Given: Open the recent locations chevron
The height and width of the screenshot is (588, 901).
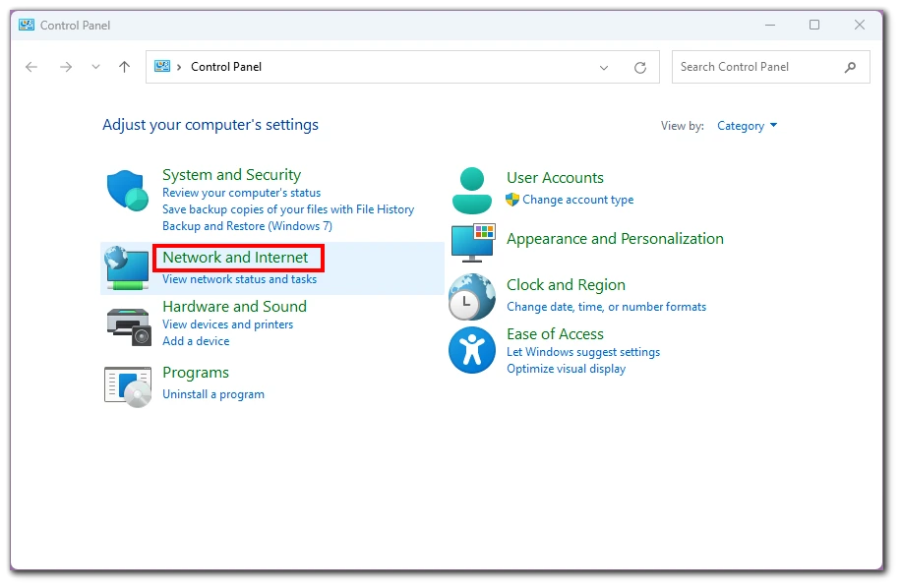Looking at the screenshot, I should click(96, 67).
